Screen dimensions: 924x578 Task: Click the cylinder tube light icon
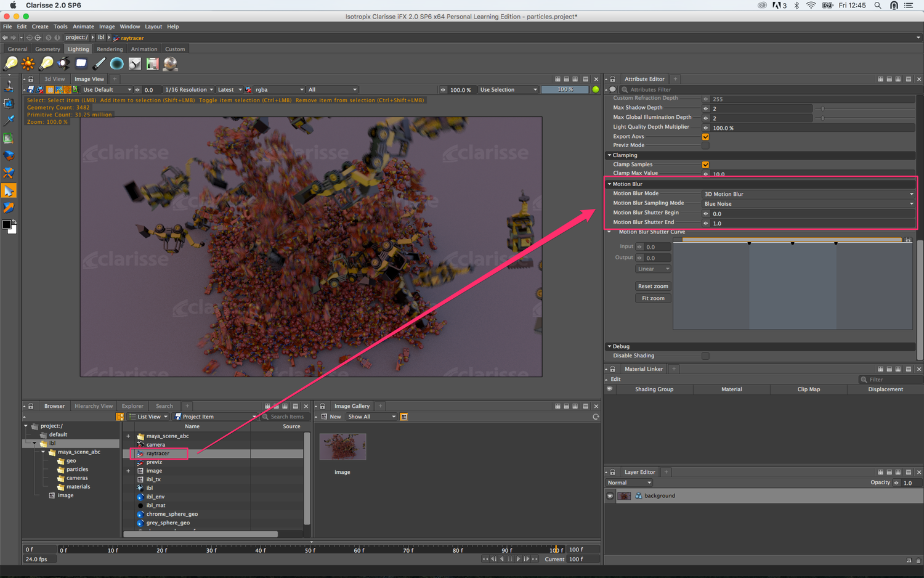99,63
